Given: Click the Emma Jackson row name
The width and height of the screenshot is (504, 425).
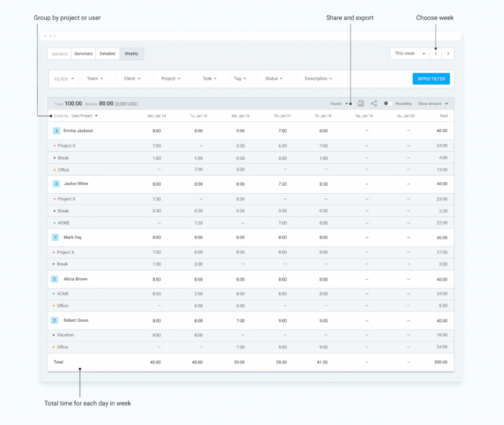Looking at the screenshot, I should pos(78,130).
